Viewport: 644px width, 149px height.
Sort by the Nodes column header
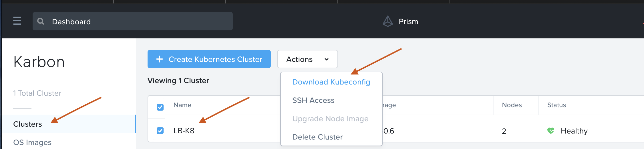point(512,105)
